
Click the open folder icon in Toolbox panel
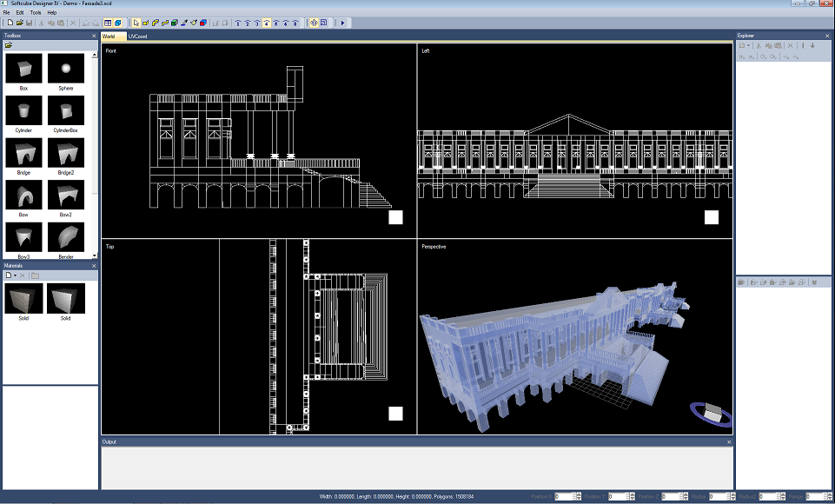tap(9, 45)
